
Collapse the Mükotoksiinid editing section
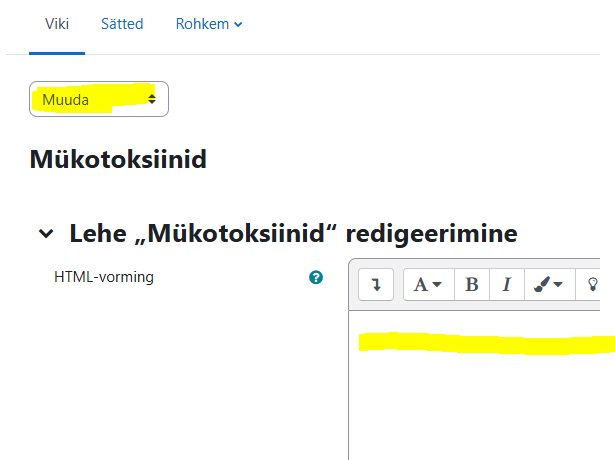pos(45,234)
